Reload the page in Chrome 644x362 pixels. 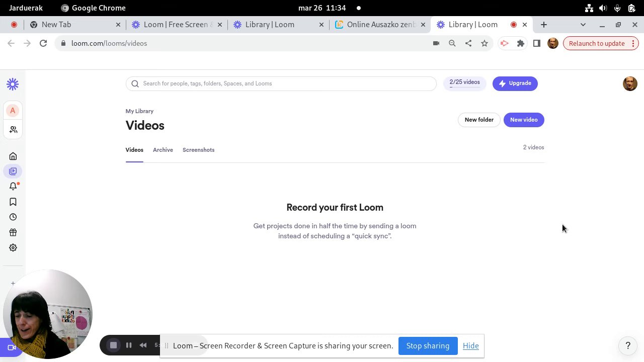43,43
